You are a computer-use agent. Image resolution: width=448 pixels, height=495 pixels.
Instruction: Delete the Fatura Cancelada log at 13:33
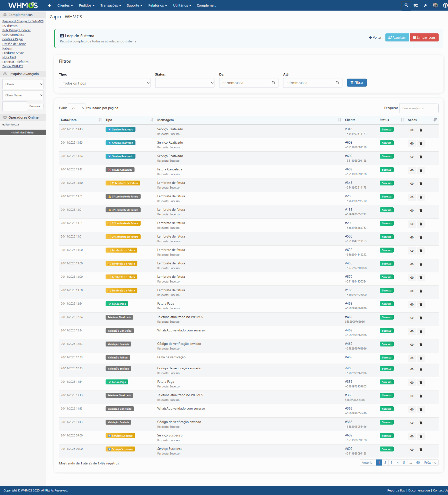pyautogui.click(x=420, y=170)
